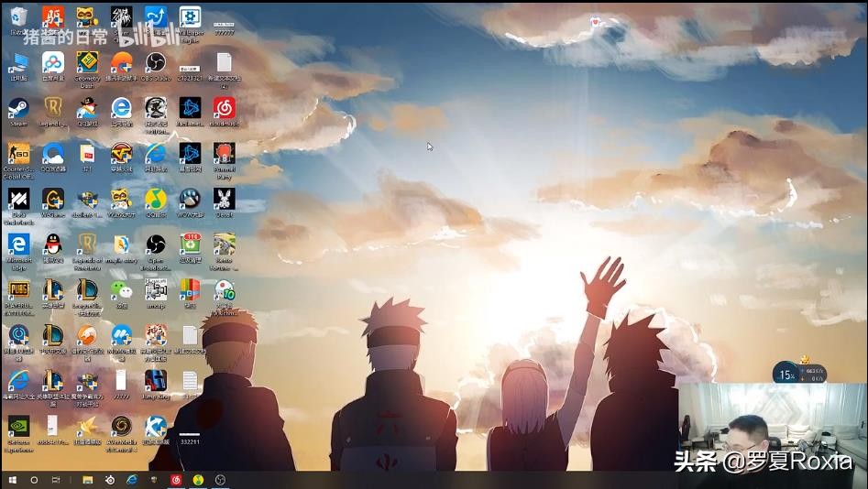Select the Jump King game icon
This screenshot has height=489, width=868.
point(156,380)
